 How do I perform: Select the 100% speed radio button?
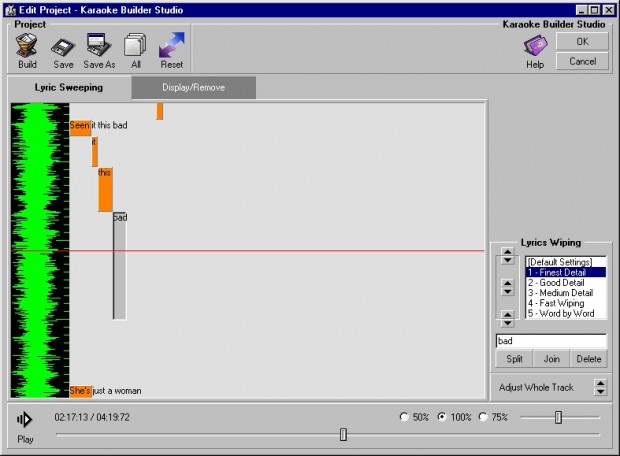pyautogui.click(x=442, y=417)
